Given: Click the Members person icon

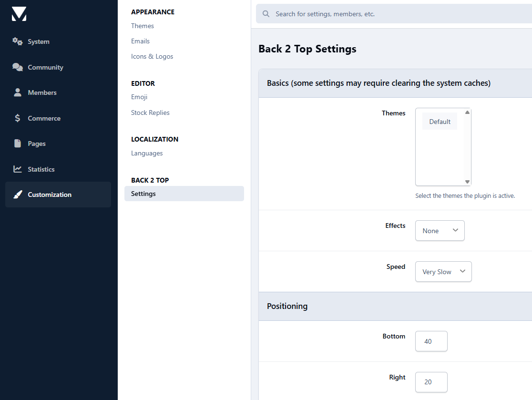Looking at the screenshot, I should point(18,92).
